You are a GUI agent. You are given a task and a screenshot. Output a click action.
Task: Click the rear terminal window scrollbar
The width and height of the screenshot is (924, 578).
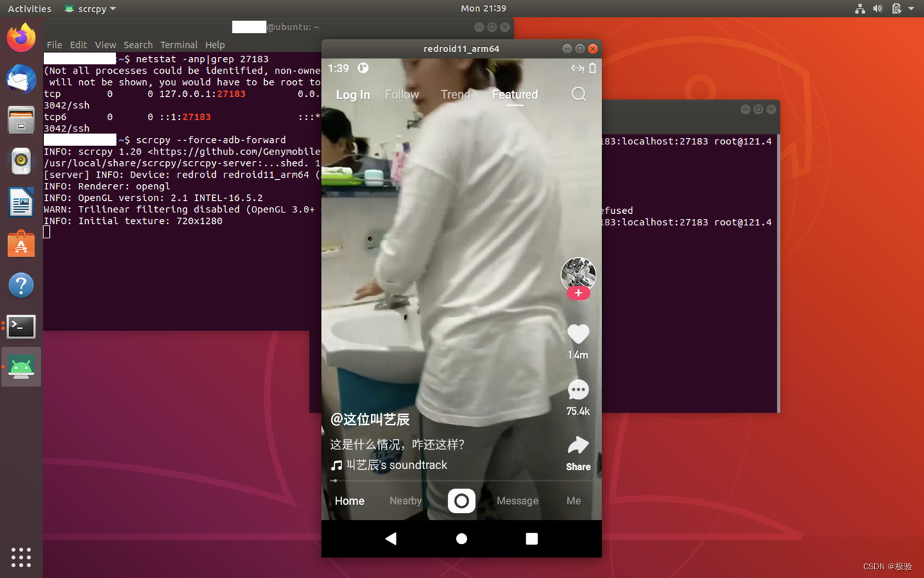tap(778, 273)
